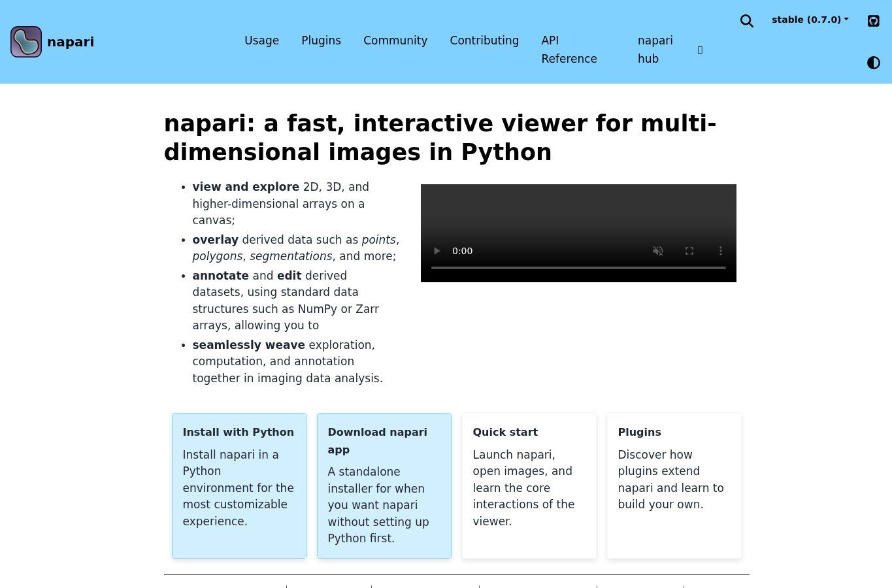Open the video's three-dot options menu
Image resolution: width=892 pixels, height=588 pixels.
pyautogui.click(x=721, y=251)
